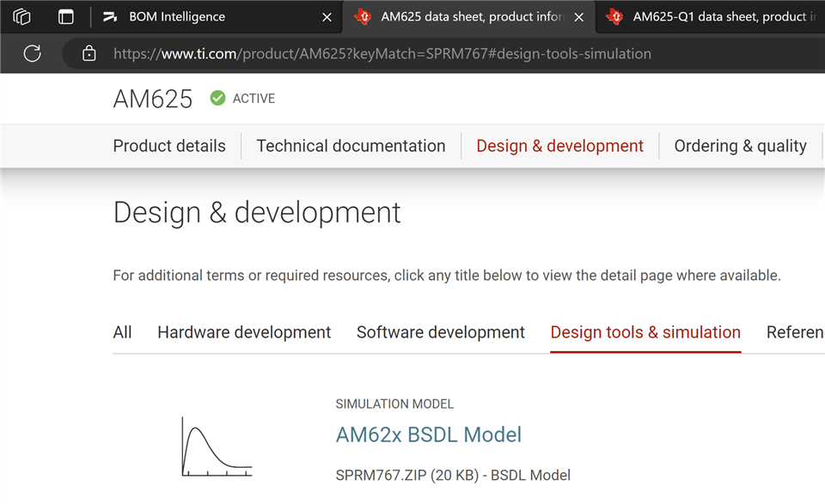The height and width of the screenshot is (504, 825).
Task: Close the AM625 data sheet tab
Action: pos(578,17)
